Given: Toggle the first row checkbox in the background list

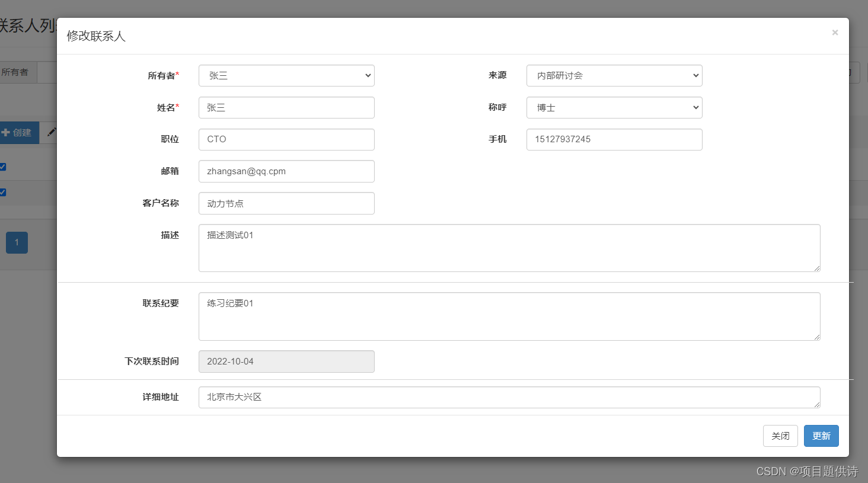Looking at the screenshot, I should click(x=2, y=167).
